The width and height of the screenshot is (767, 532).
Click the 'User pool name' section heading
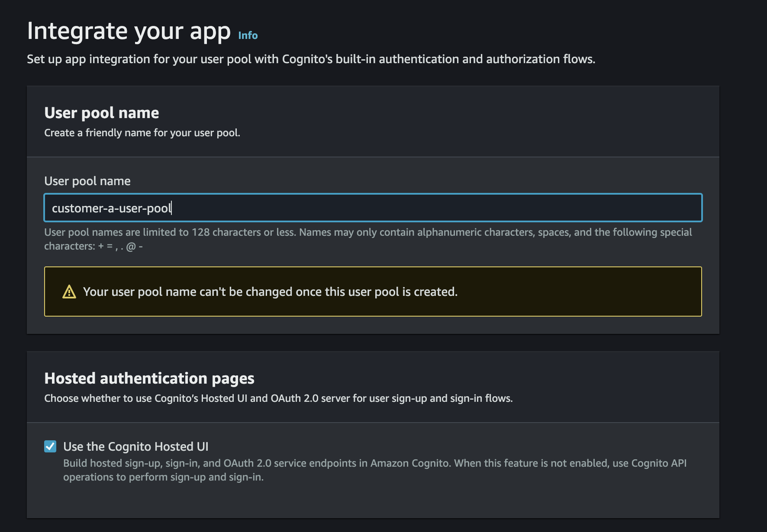point(101,113)
